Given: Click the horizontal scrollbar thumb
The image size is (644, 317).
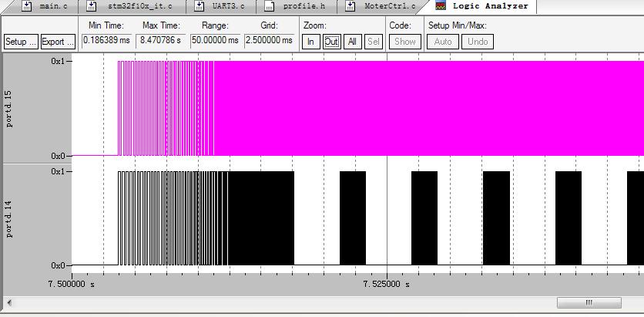Looking at the screenshot, I should click(589, 302).
